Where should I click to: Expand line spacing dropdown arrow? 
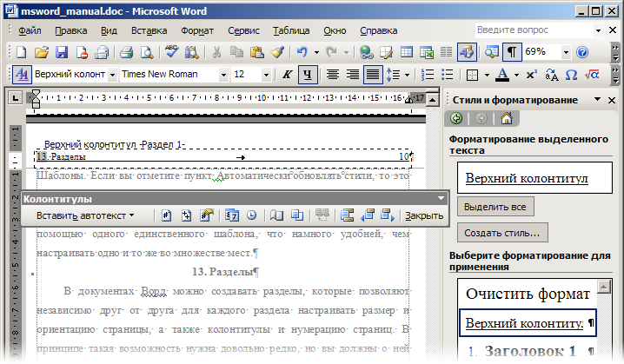pos(407,75)
